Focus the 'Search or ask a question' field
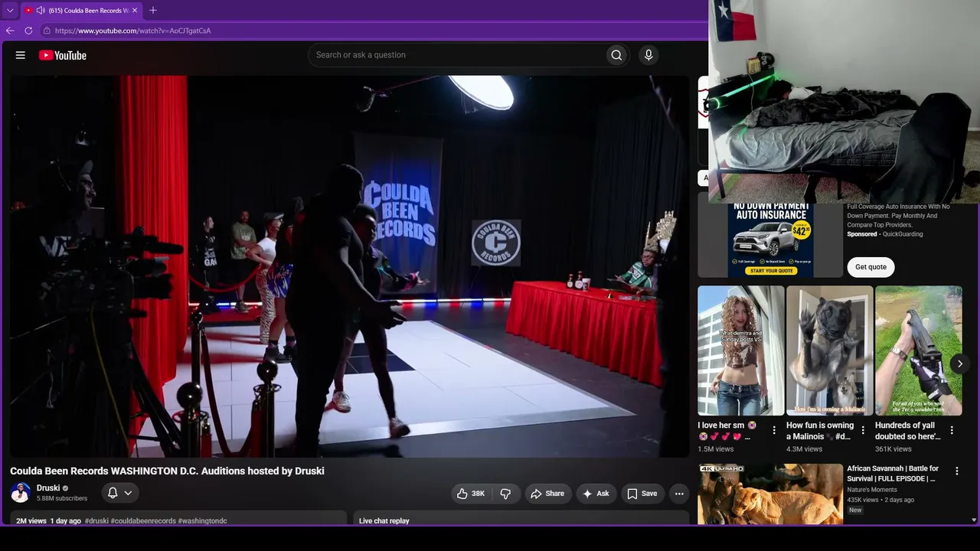Viewport: 980px width, 551px height. [457, 55]
